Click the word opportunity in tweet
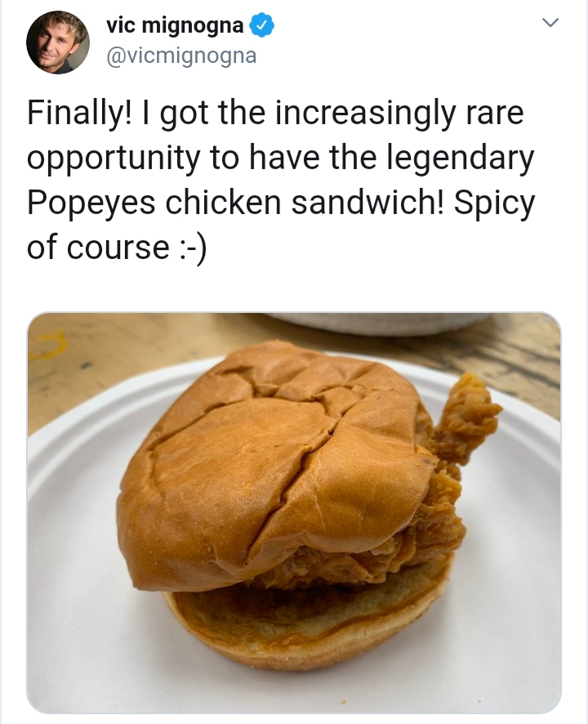 114,159
